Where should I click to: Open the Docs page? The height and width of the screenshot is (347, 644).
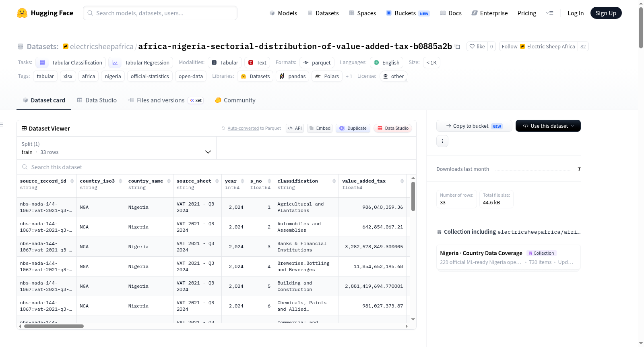[451, 13]
